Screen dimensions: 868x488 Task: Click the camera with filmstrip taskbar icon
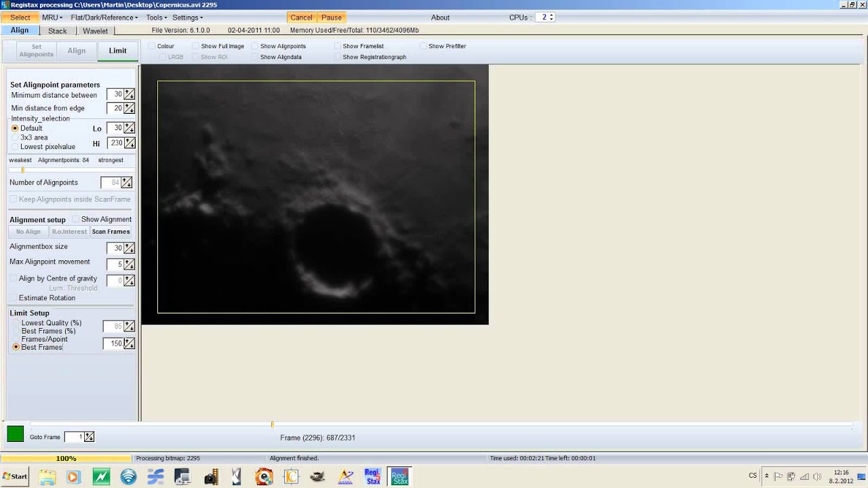click(210, 476)
